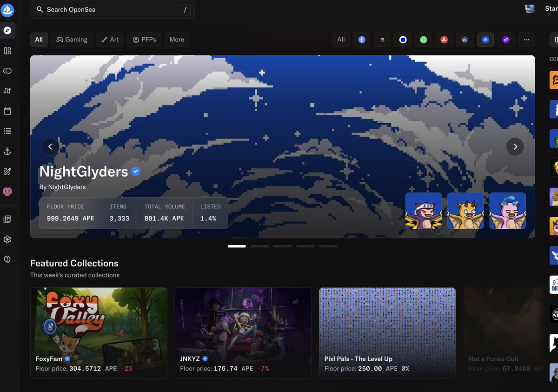The image size is (558, 392).
Task: Open the OpenSea logo home link
Action: click(7, 9)
